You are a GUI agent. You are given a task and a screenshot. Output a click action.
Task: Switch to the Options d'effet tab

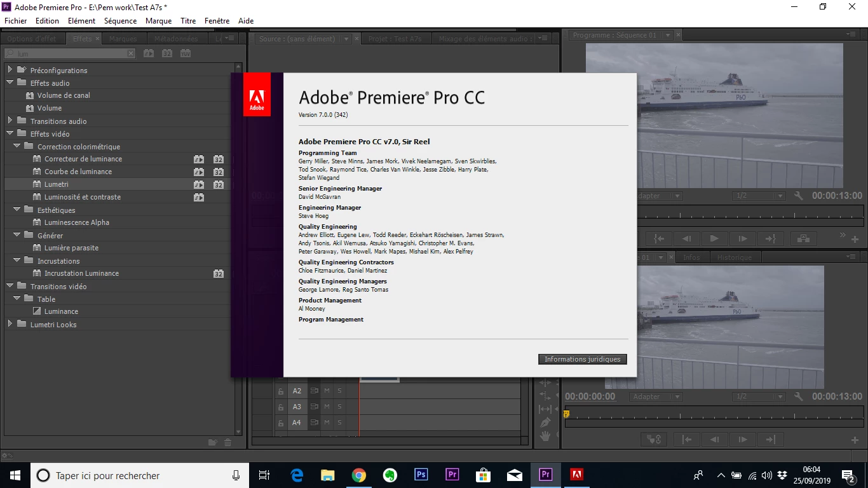(32, 39)
